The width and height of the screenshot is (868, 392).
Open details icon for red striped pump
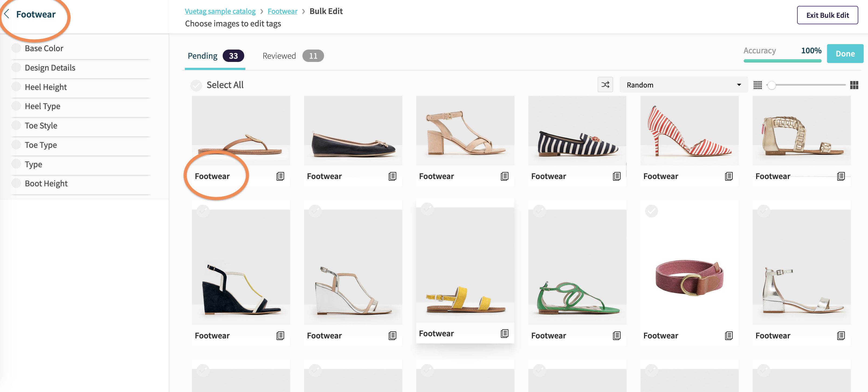[x=728, y=176]
